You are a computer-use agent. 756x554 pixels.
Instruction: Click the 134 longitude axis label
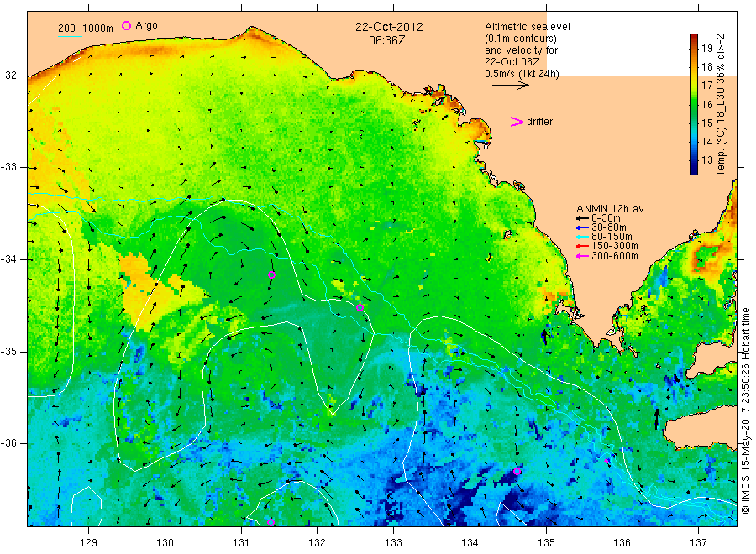[470, 543]
